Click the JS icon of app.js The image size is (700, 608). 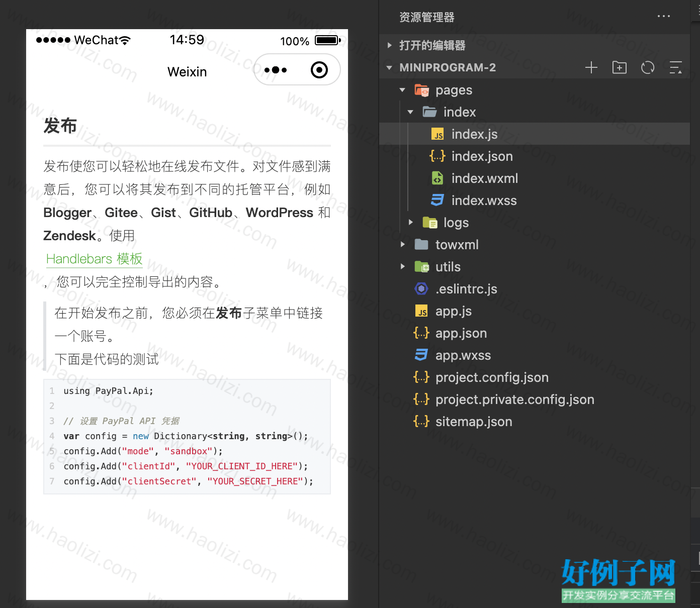coord(421,311)
